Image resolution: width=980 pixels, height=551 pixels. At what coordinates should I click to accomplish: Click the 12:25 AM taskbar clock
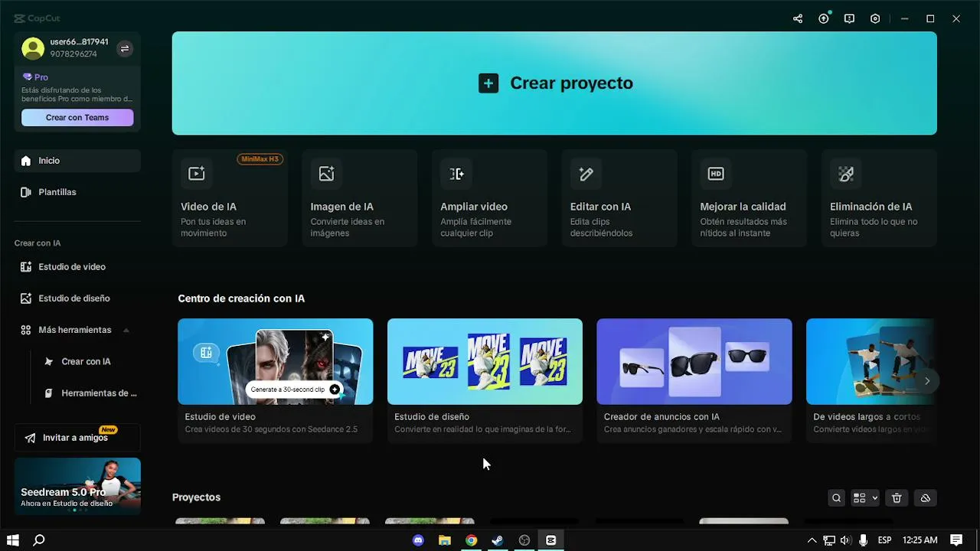tap(920, 540)
